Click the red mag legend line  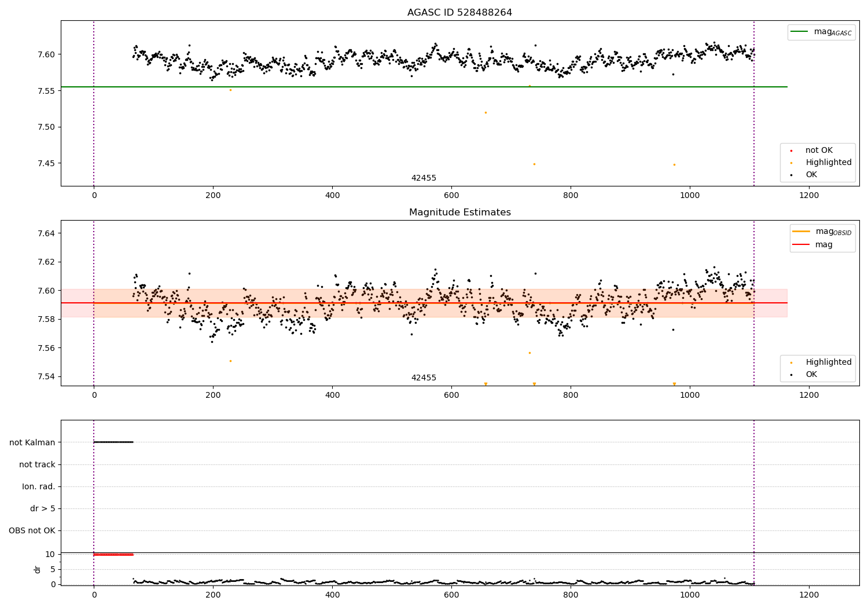801,245
